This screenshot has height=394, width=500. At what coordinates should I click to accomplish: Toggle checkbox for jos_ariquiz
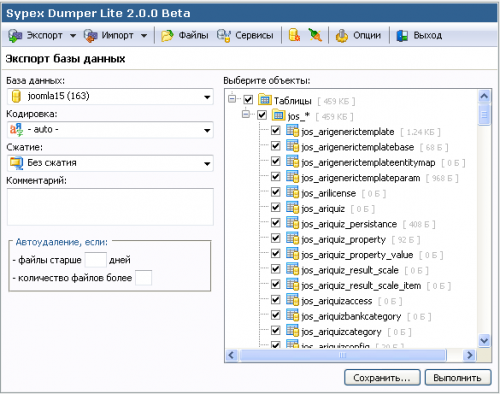pos(275,207)
